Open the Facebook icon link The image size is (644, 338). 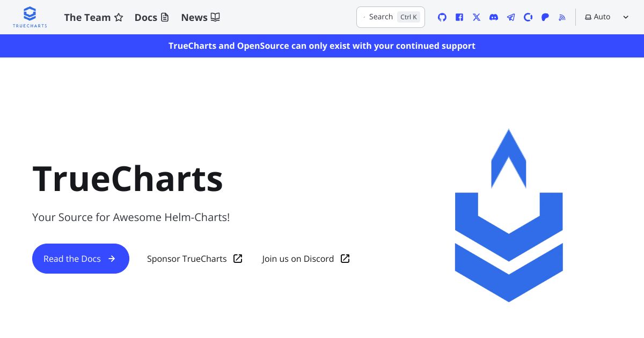(459, 17)
